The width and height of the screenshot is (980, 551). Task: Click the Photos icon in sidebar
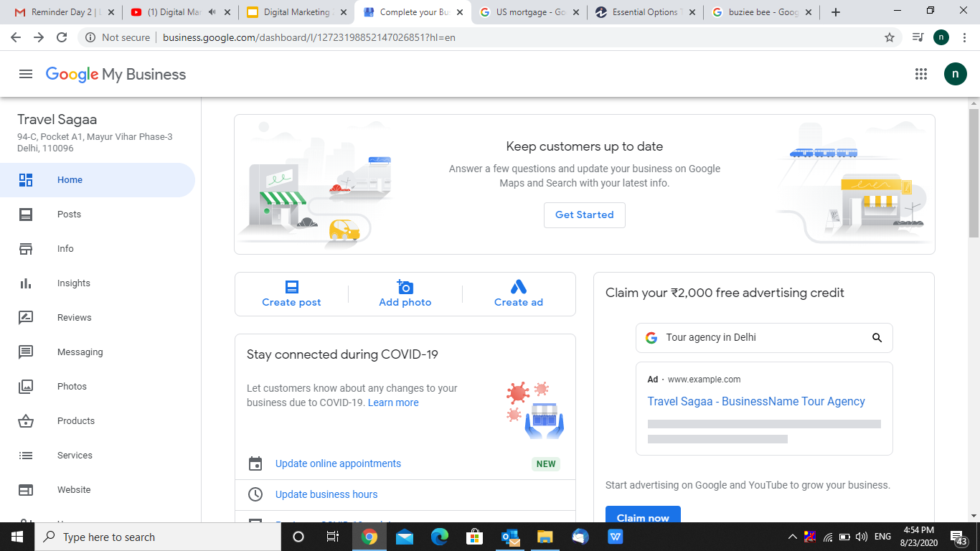[x=26, y=387]
